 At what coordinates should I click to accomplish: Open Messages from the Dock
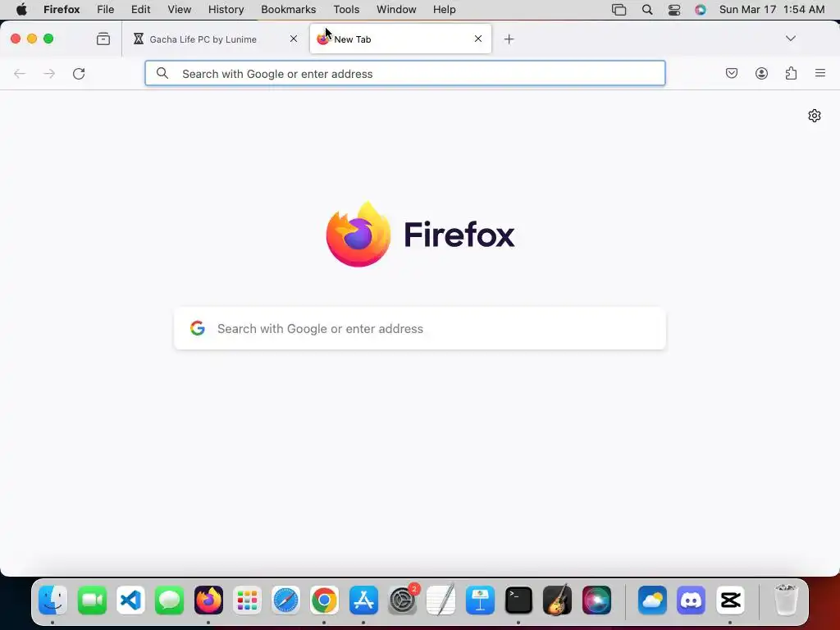[x=169, y=600]
